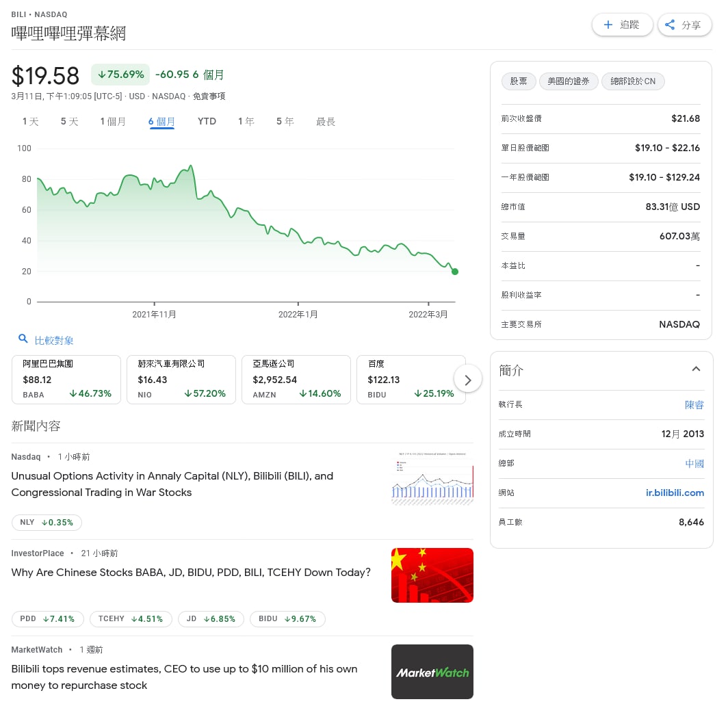Open the 免責事項 disclaimer link
This screenshot has height=719, width=728.
209,96
